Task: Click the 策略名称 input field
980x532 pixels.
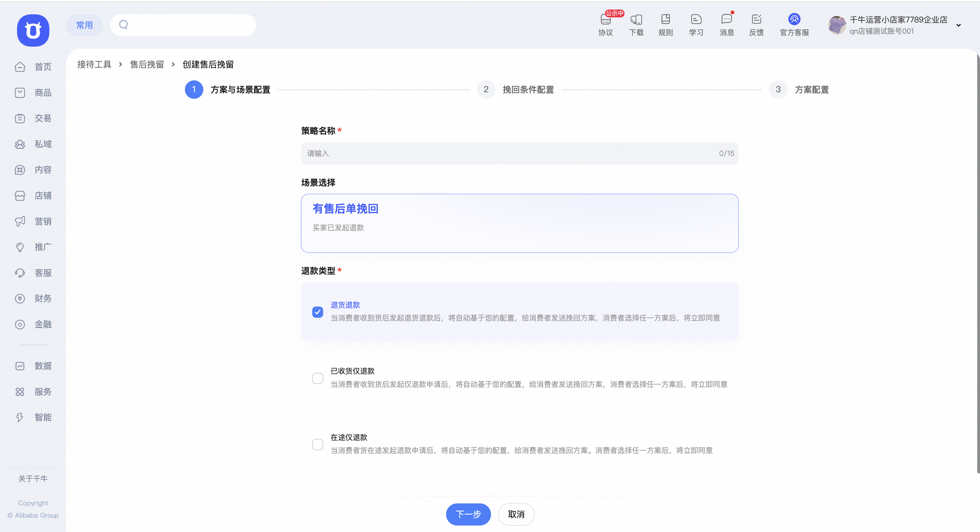Action: tap(519, 153)
